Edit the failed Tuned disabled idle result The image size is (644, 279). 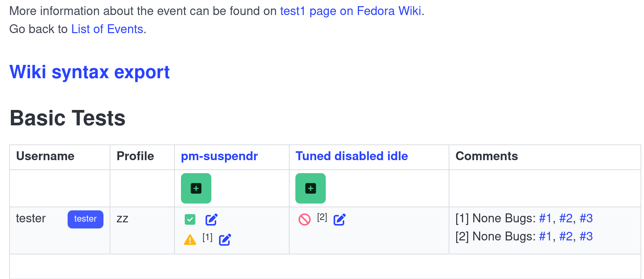339,219
